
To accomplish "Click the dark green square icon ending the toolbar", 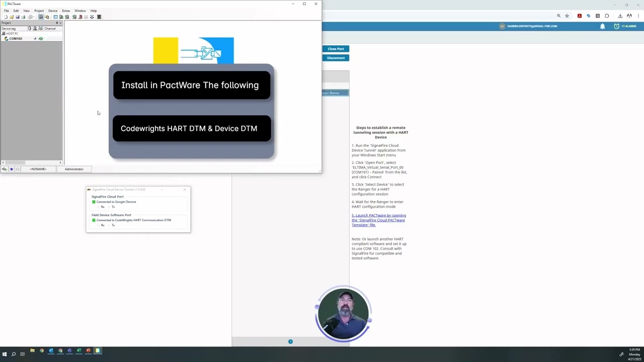I will pyautogui.click(x=99, y=17).
